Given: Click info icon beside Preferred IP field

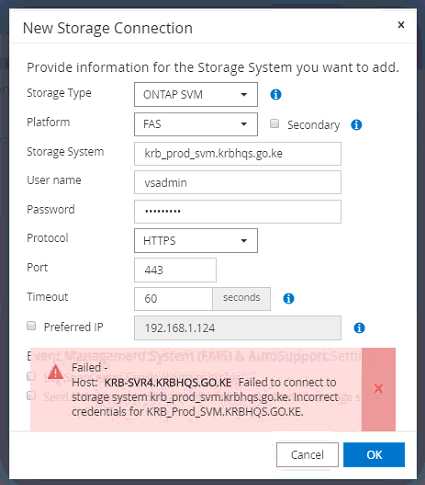Looking at the screenshot, I should click(359, 328).
